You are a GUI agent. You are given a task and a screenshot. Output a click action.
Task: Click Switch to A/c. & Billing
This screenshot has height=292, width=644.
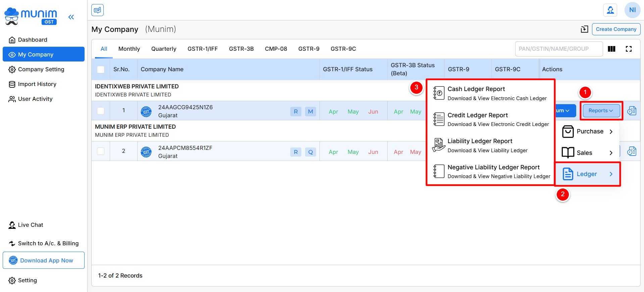pos(44,243)
